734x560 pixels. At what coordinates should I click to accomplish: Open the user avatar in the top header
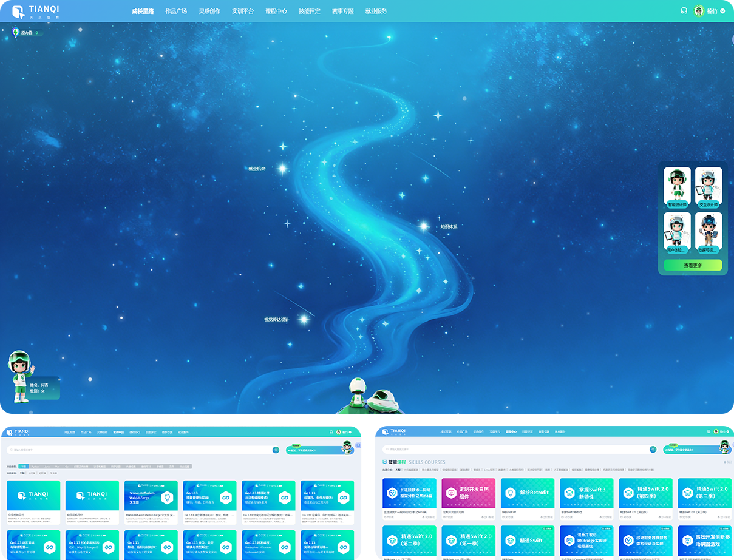pos(699,11)
